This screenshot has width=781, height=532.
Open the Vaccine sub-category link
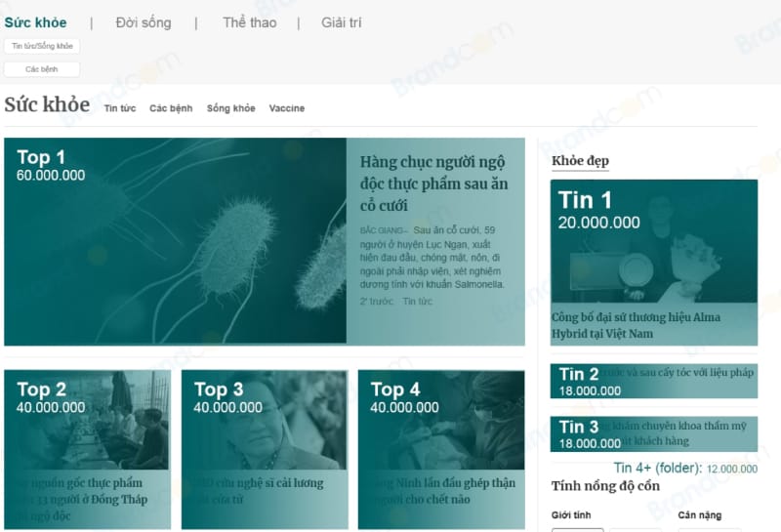click(287, 108)
